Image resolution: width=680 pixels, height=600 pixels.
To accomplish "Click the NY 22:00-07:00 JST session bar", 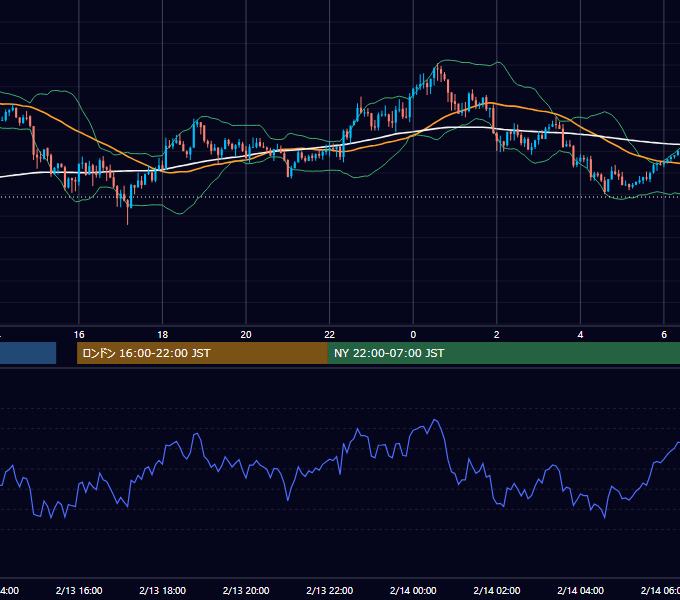I will point(503,353).
